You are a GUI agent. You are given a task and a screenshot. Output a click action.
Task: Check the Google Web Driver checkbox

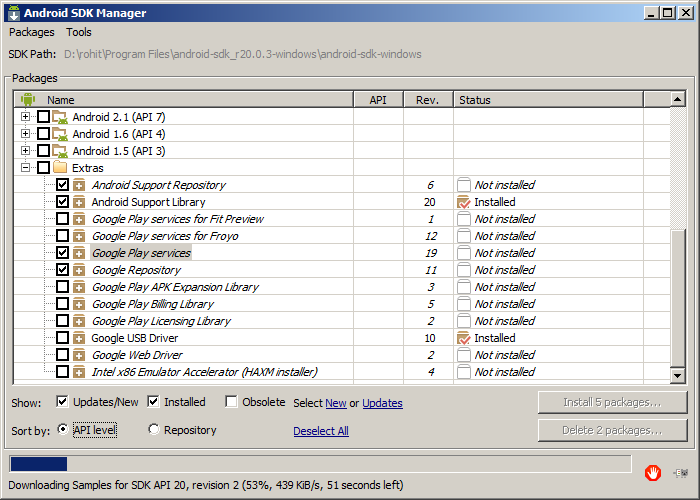62,354
